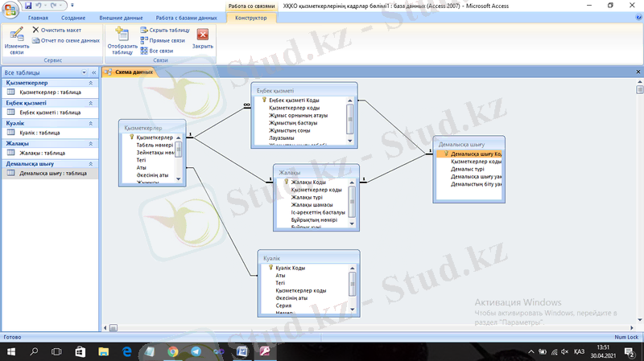
Task: Open Отчет по схеме данных
Action: (x=66, y=39)
